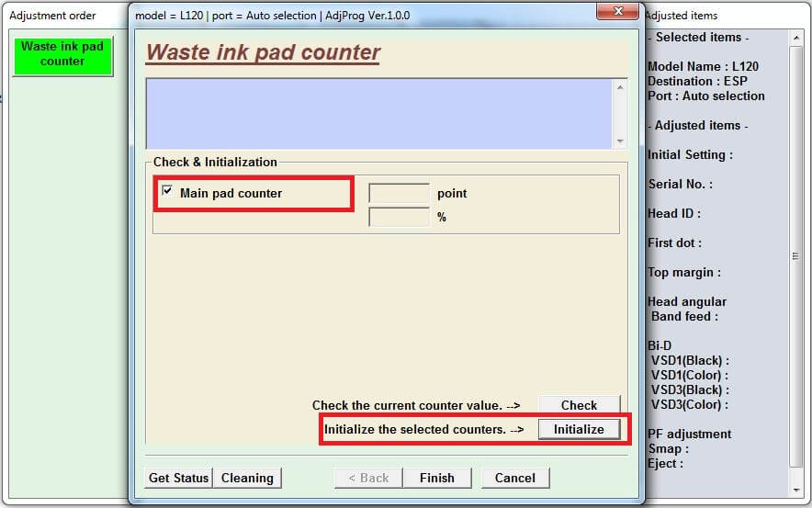
Task: Click the blue message log area
Action: click(x=379, y=114)
